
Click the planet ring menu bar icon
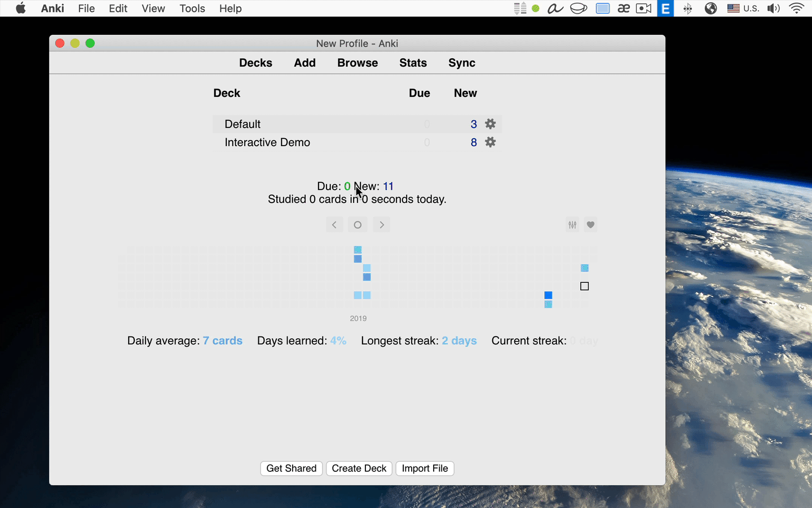(x=579, y=8)
